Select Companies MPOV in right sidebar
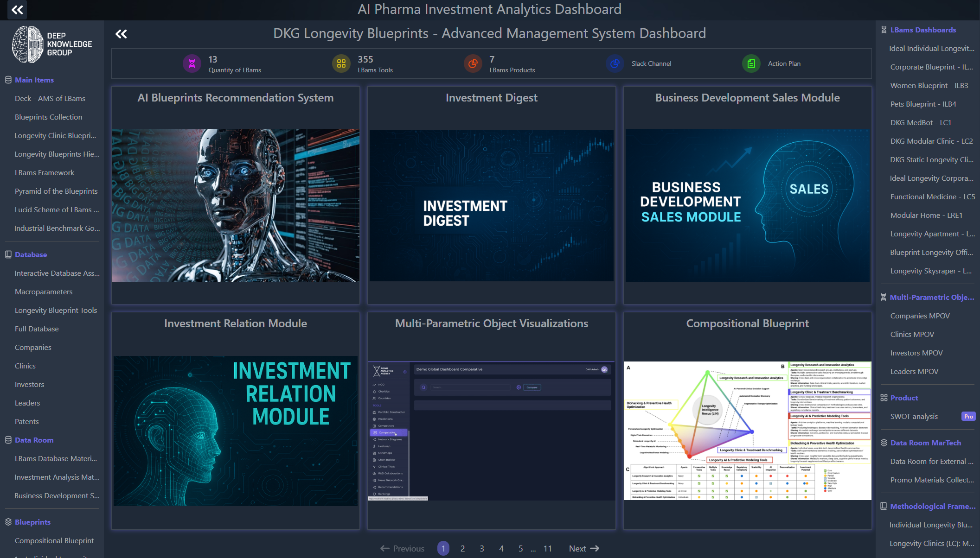The width and height of the screenshot is (980, 558). click(x=920, y=316)
